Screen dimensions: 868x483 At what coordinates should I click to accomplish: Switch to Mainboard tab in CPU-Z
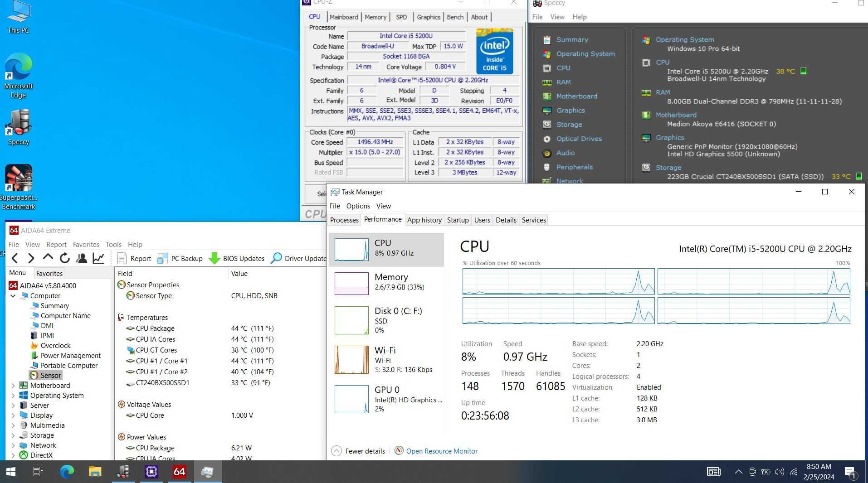344,17
